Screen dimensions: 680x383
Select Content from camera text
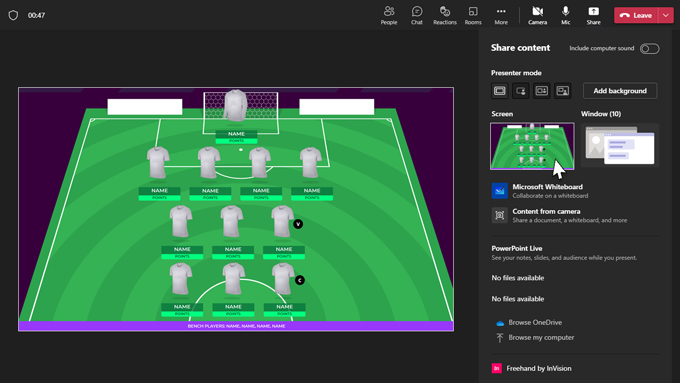[x=546, y=211]
